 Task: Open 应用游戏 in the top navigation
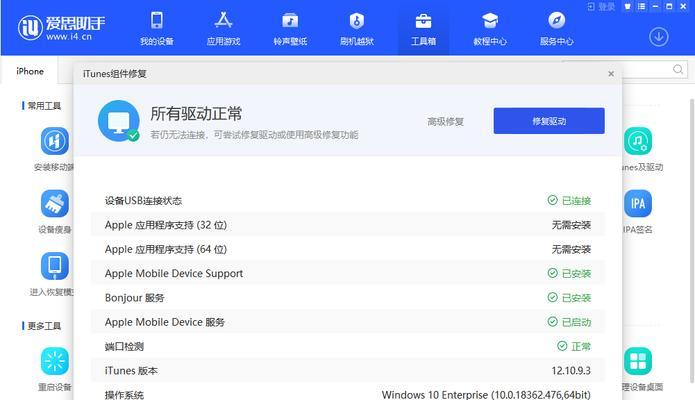point(223,29)
